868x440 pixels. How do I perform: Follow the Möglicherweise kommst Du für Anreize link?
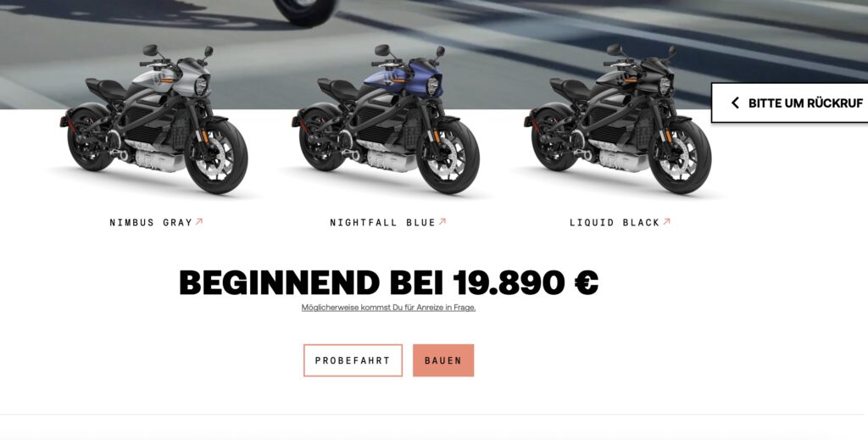pyautogui.click(x=388, y=308)
